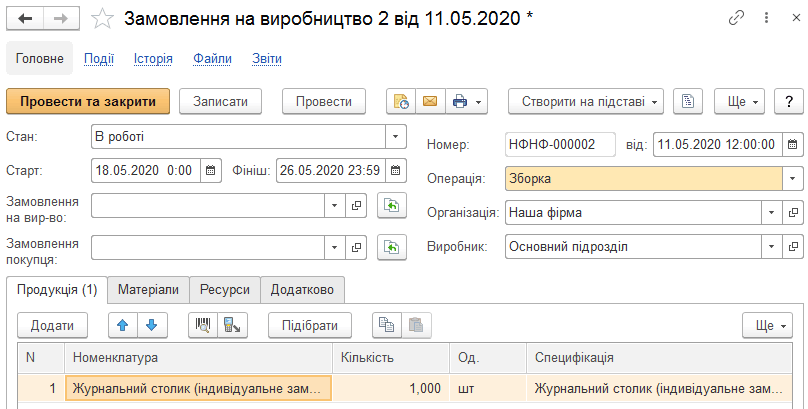The image size is (808, 409).
Task: Copy link to this document (chain icon)
Action: (736, 19)
